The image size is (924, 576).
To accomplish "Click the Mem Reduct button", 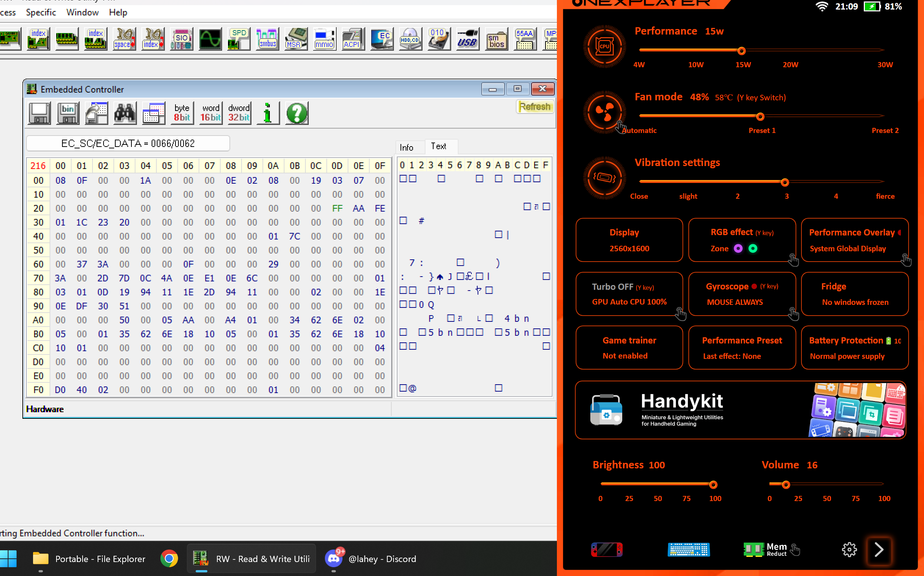I will point(771,550).
